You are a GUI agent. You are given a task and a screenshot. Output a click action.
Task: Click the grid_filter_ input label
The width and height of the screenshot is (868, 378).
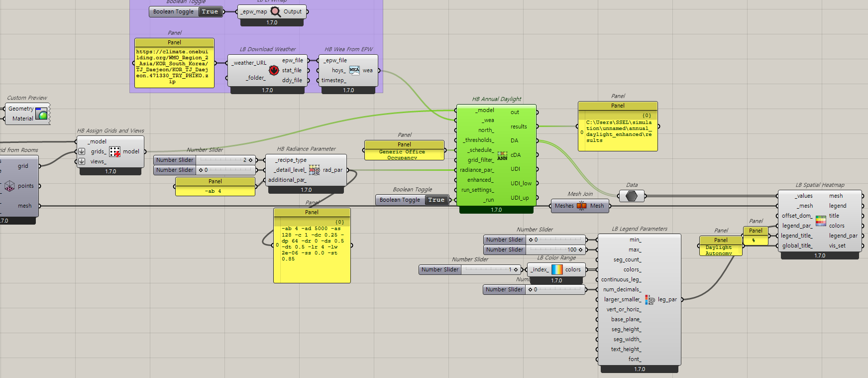pyautogui.click(x=481, y=160)
